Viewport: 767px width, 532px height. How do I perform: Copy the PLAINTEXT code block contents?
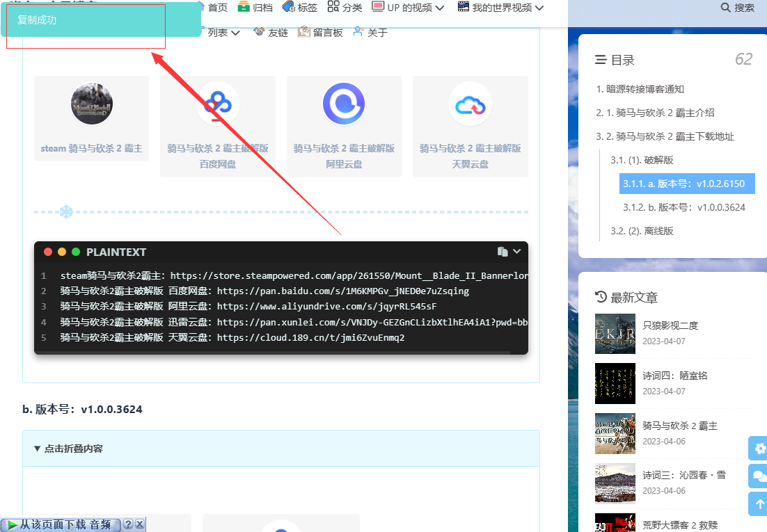click(x=502, y=252)
